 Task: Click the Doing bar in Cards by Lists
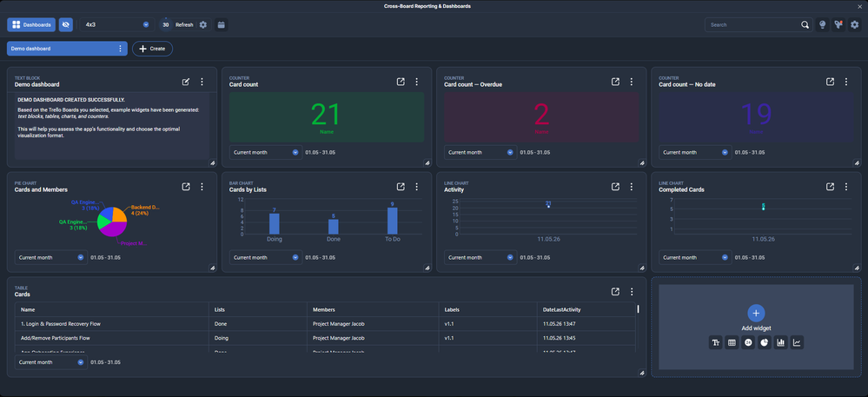click(275, 224)
